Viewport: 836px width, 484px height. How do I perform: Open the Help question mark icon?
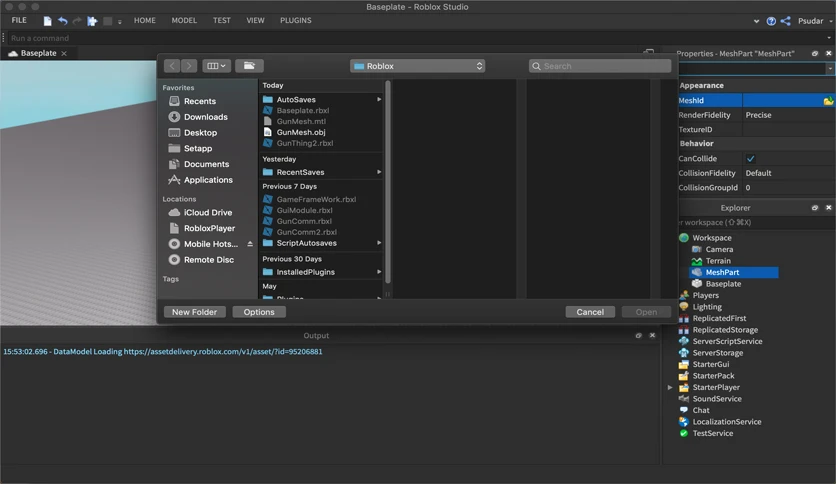pyautogui.click(x=771, y=21)
